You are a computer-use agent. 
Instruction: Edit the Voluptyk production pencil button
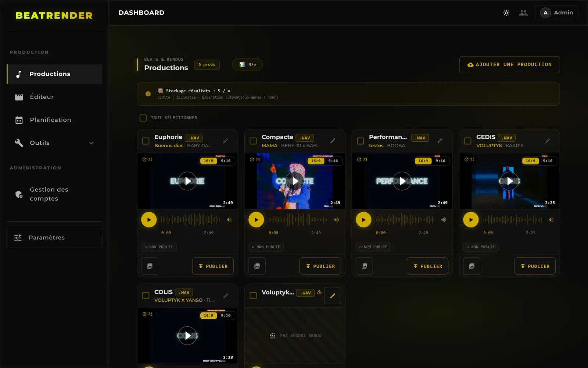point(333,296)
